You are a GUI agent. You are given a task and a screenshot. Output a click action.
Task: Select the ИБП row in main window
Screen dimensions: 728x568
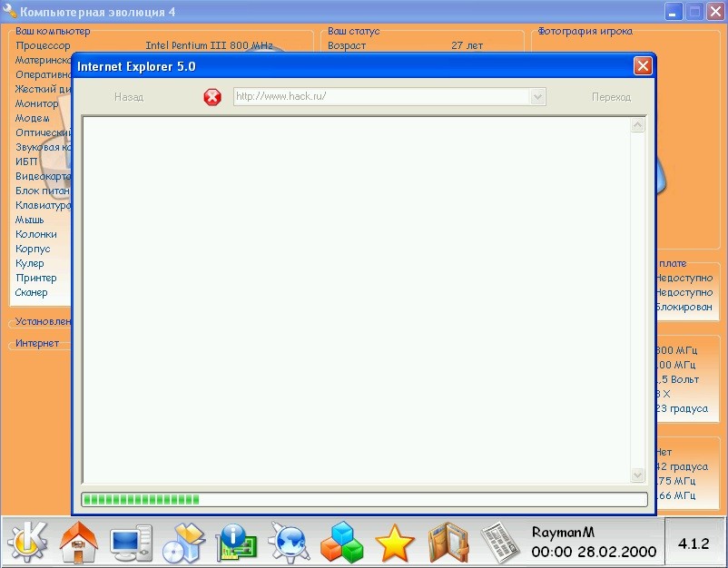tap(26, 162)
